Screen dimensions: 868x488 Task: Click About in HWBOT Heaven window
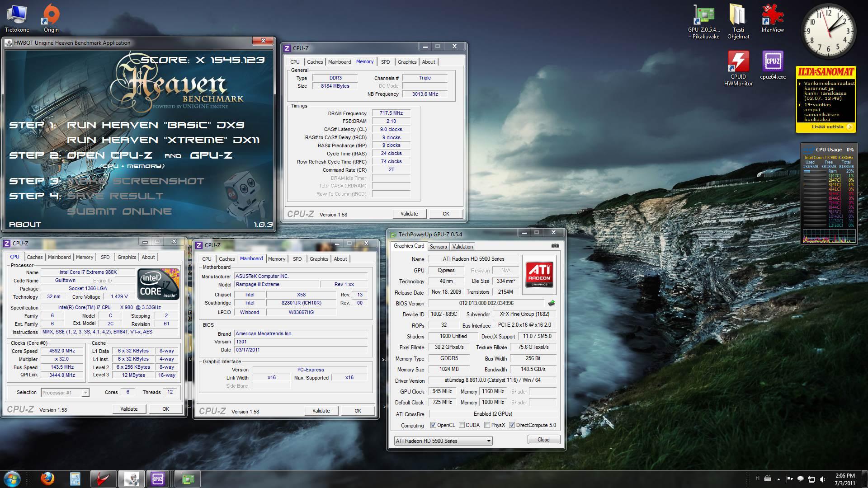(25, 224)
